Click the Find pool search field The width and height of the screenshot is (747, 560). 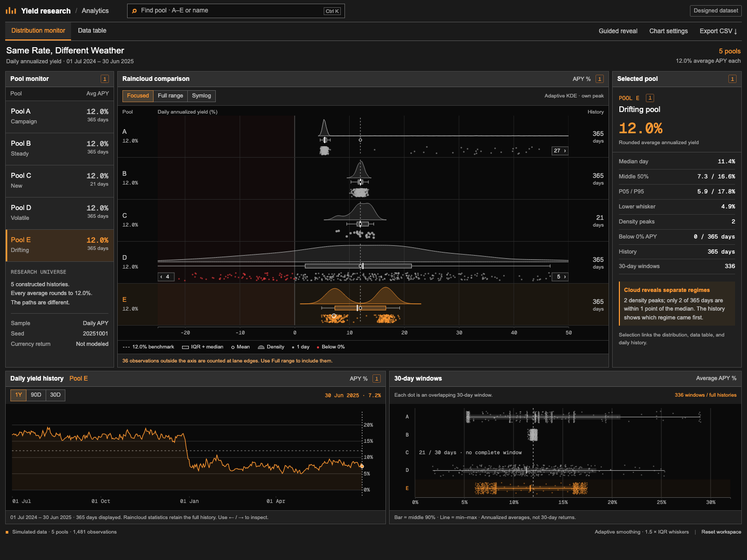236,11
